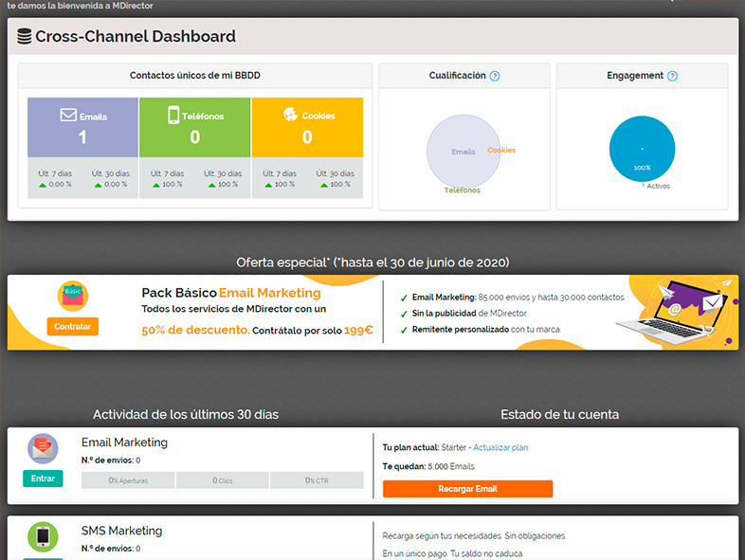Click the Emails label in Cualificación chart
This screenshot has height=560, width=745.
pos(463,152)
